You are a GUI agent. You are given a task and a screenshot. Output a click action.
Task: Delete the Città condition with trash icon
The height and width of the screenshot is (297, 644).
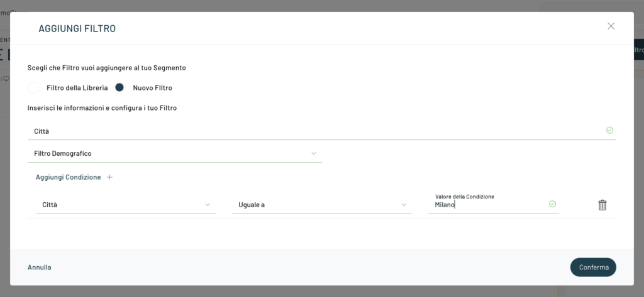coord(602,205)
